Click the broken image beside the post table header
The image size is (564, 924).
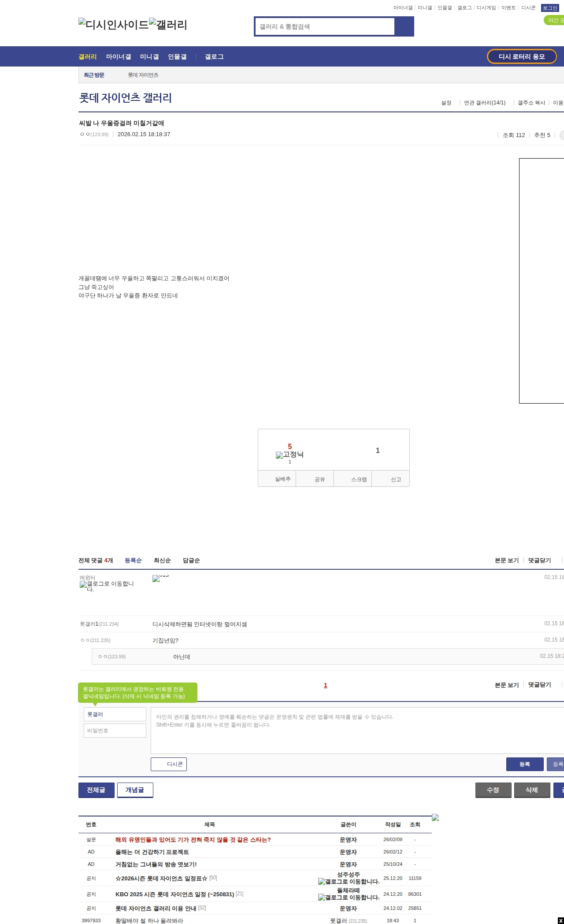tap(435, 817)
